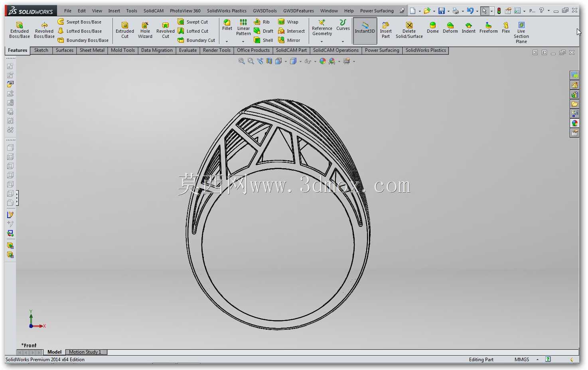Expand the Linear Pattern dropdown arrow

coord(243,41)
